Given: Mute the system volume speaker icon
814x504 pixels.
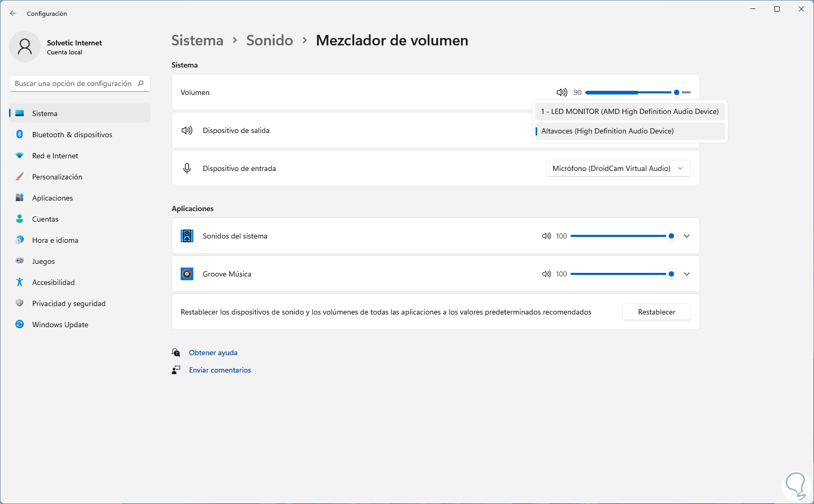Looking at the screenshot, I should [x=562, y=92].
